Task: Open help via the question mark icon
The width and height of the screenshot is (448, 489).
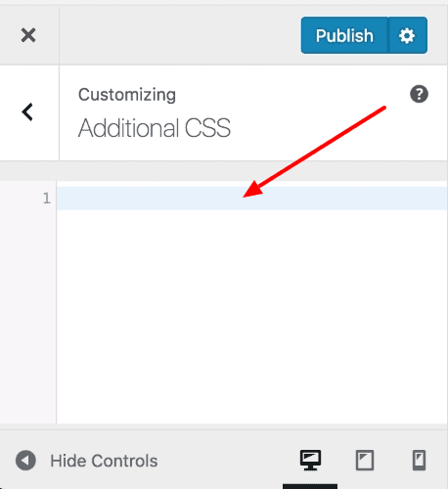Action: (419, 94)
